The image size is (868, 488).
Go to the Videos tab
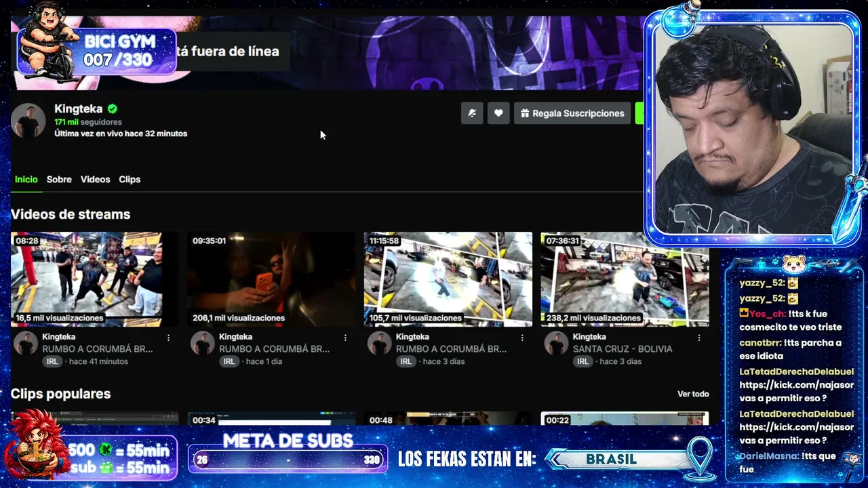point(95,180)
